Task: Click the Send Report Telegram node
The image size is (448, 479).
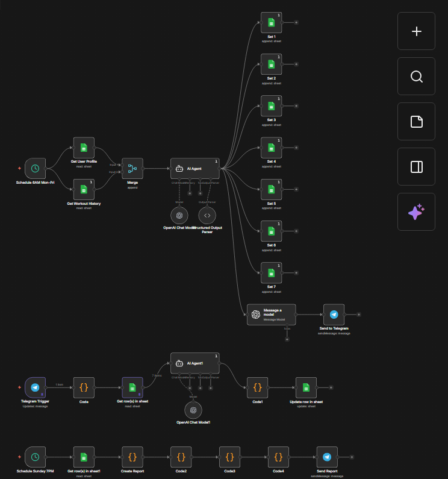Action: pos(327,457)
